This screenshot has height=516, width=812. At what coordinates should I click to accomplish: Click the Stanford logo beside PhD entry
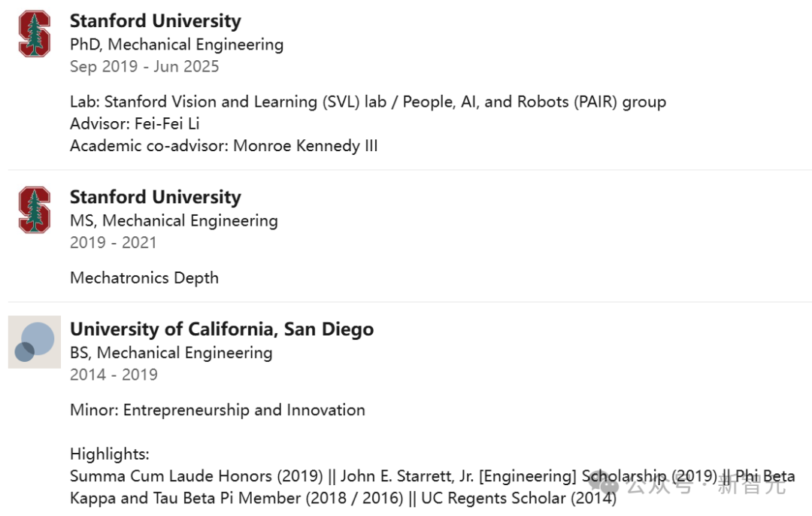tap(34, 34)
